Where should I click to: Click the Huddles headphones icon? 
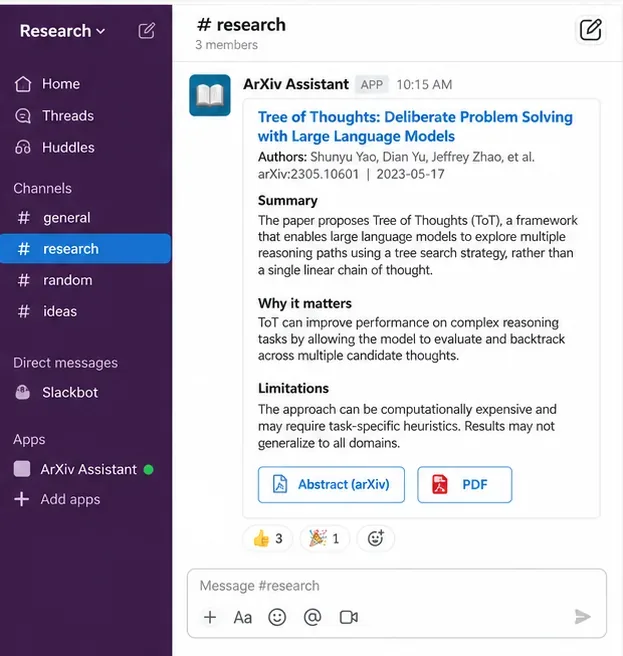[x=23, y=148]
